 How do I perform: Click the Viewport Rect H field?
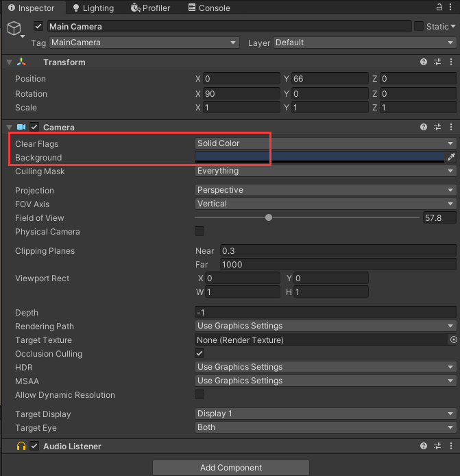tap(331, 292)
